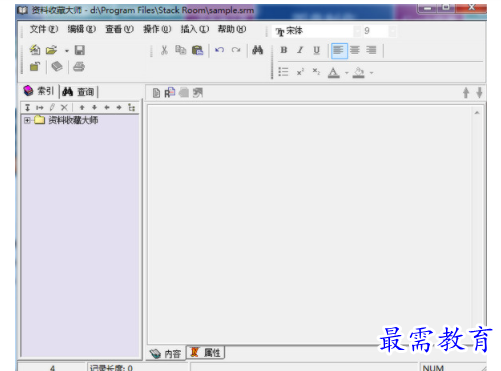Click the fourth icon in the content toolbar
This screenshot has width=501, height=371.
tap(198, 93)
